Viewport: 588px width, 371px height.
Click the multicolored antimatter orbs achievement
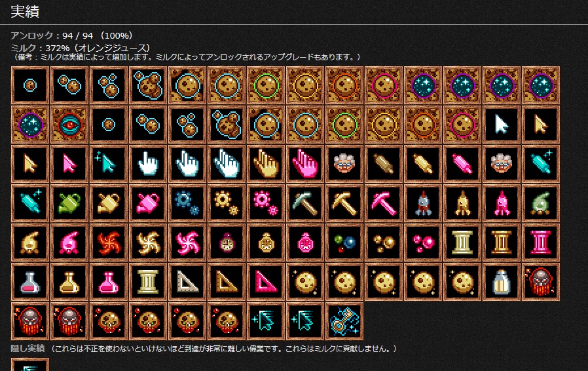click(x=344, y=243)
